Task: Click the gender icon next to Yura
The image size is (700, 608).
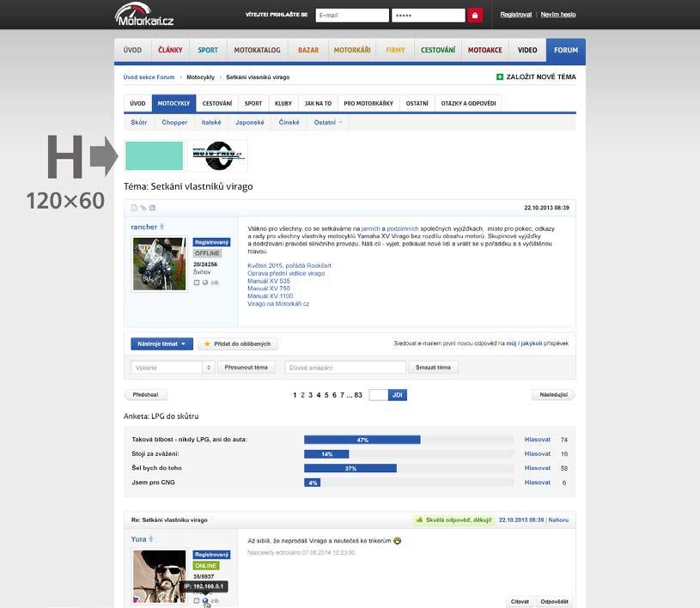Action: click(151, 538)
